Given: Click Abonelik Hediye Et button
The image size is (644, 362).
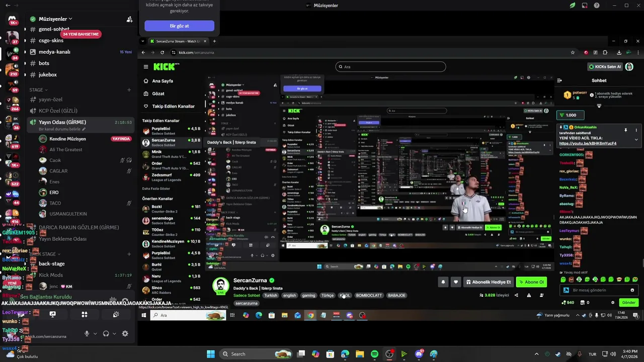Looking at the screenshot, I should (x=489, y=282).
